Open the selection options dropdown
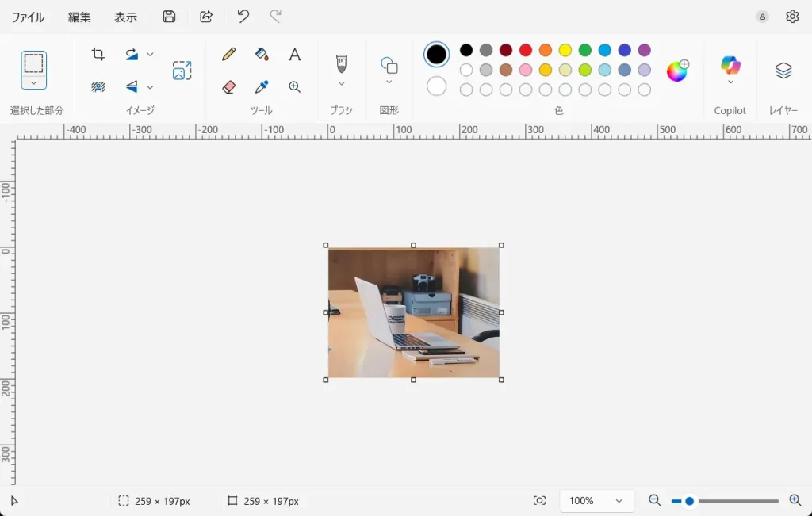Viewport: 812px width, 516px height. point(33,82)
